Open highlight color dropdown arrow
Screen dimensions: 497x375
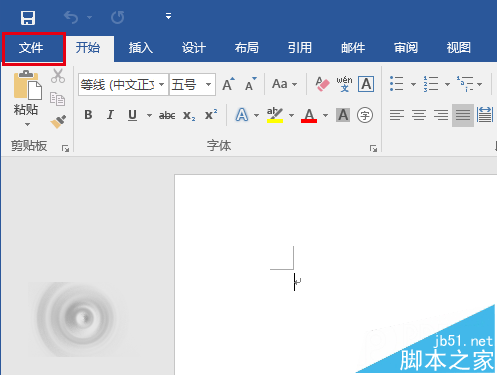point(291,115)
